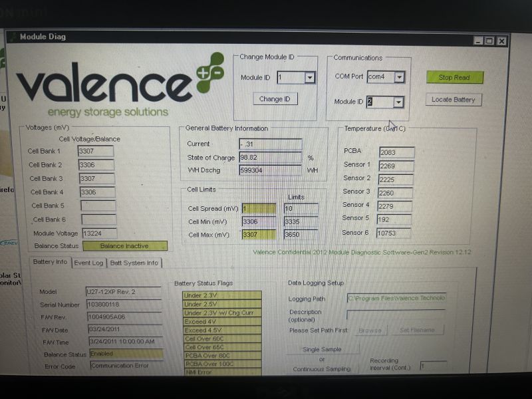532x399 pixels.
Task: Click the Under 2.5V status flag
Action: [222, 304]
